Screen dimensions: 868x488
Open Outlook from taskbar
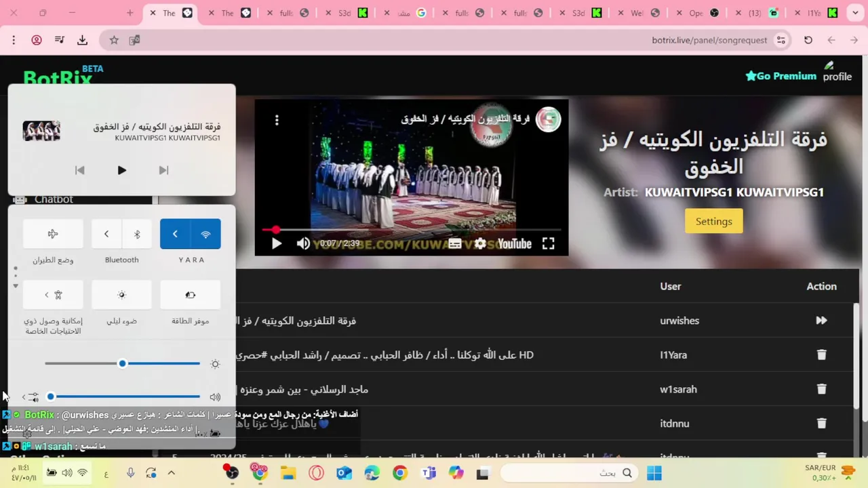coord(344,472)
